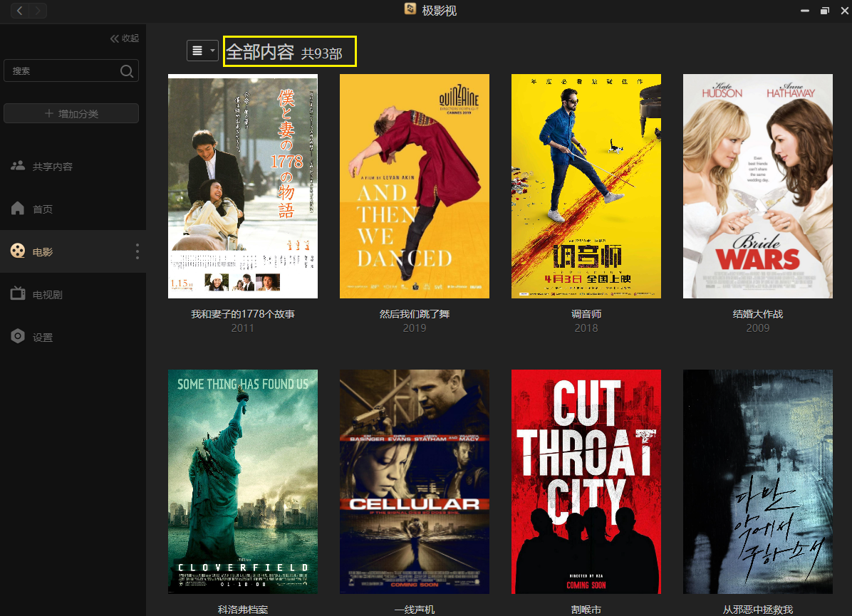Click the 科洛弗档案 title link
The image size is (852, 616).
pyautogui.click(x=243, y=610)
